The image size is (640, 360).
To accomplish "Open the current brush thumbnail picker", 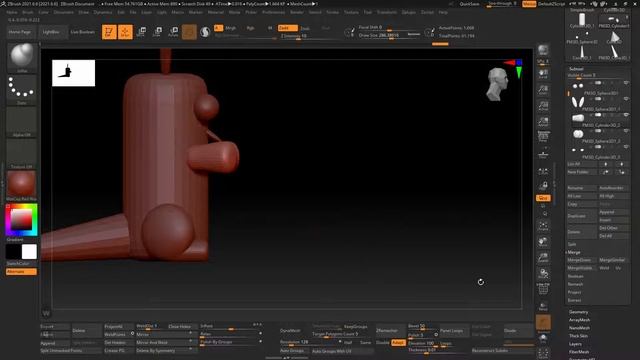I will pos(22,57).
